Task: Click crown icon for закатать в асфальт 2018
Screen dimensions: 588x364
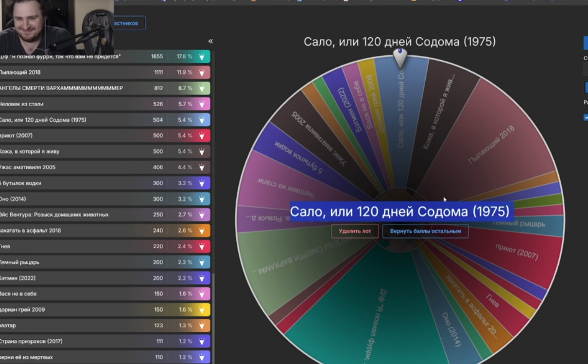Action: [202, 231]
